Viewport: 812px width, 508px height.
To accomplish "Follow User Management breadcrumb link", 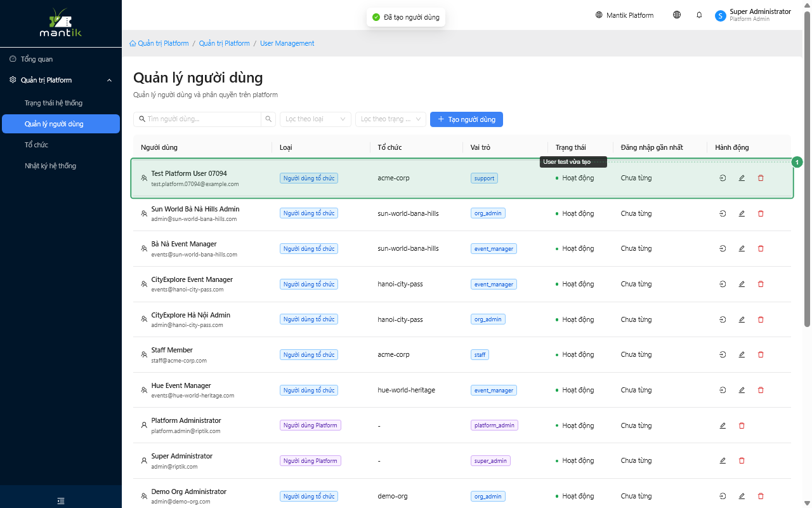I will click(x=287, y=43).
